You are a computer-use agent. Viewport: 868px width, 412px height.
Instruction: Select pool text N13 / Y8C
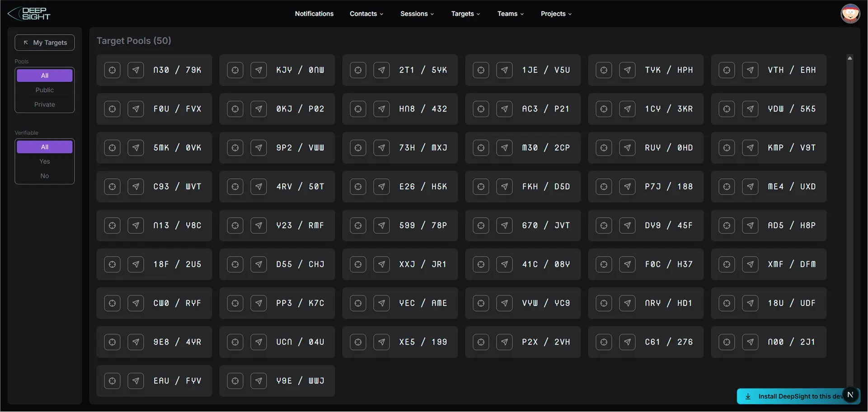pyautogui.click(x=178, y=225)
